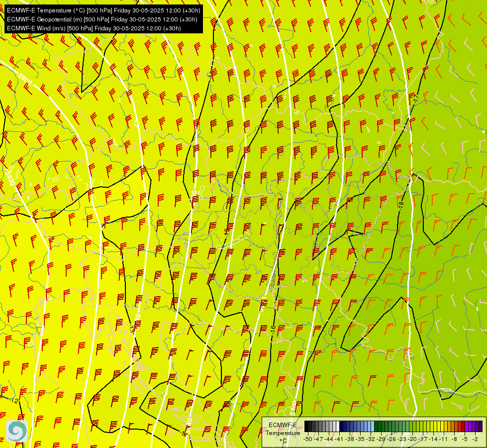This screenshot has height=448, width=487.
Task: Click the -41 tick label on the legend
Action: click(x=339, y=439)
